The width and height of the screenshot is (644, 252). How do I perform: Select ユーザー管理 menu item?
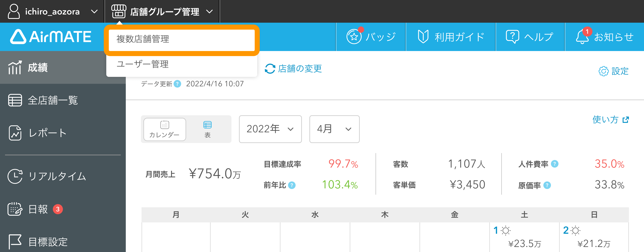(182, 64)
